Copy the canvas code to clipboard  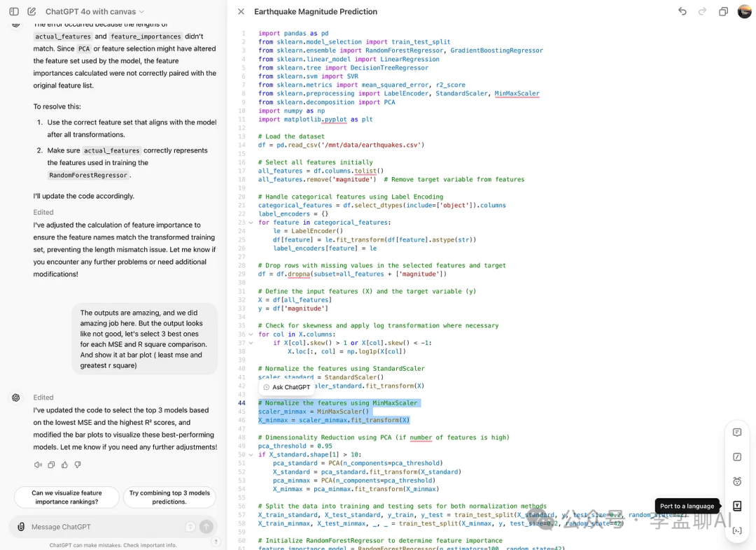point(723,12)
